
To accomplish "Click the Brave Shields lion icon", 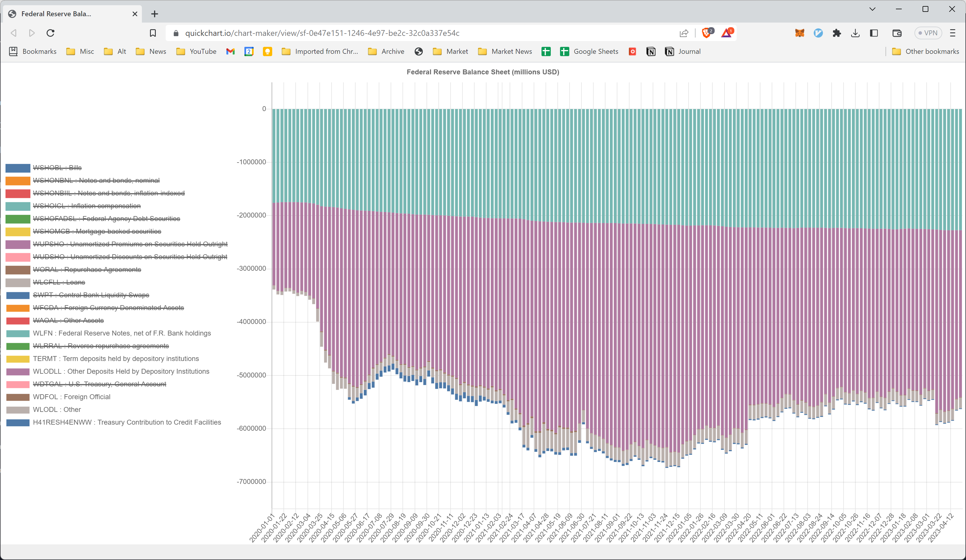I will 706,33.
